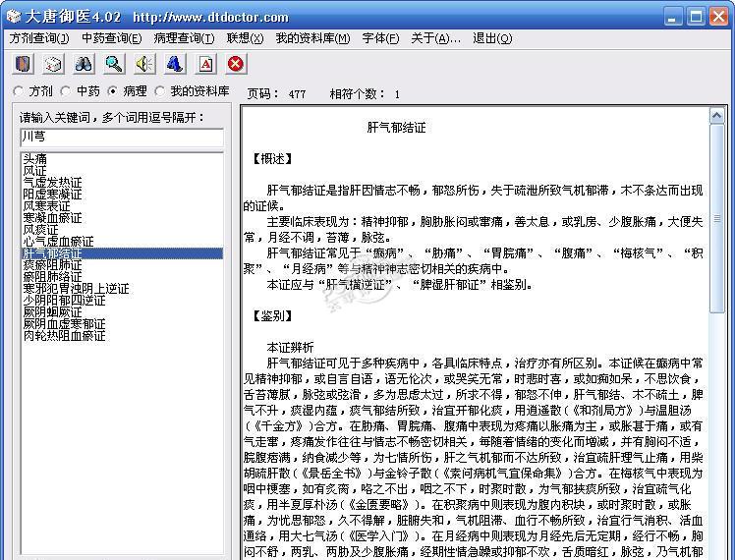This screenshot has width=735, height=560.
Task: Open the 字体(F) menu
Action: click(380, 38)
